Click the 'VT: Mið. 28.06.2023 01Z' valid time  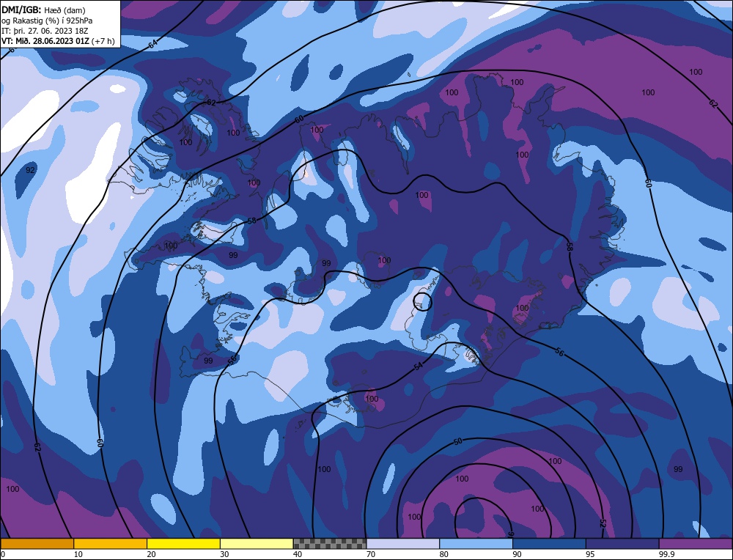tap(45, 40)
